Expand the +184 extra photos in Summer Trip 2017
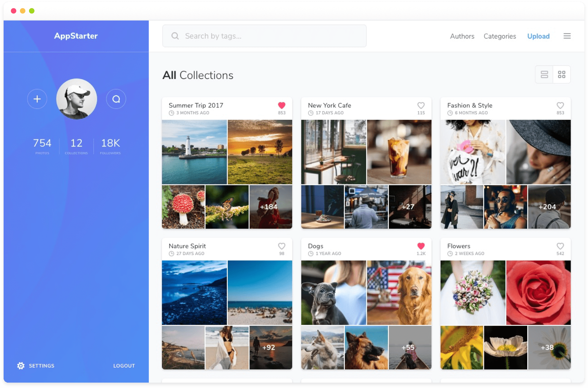This screenshot has height=388, width=588. click(x=268, y=207)
